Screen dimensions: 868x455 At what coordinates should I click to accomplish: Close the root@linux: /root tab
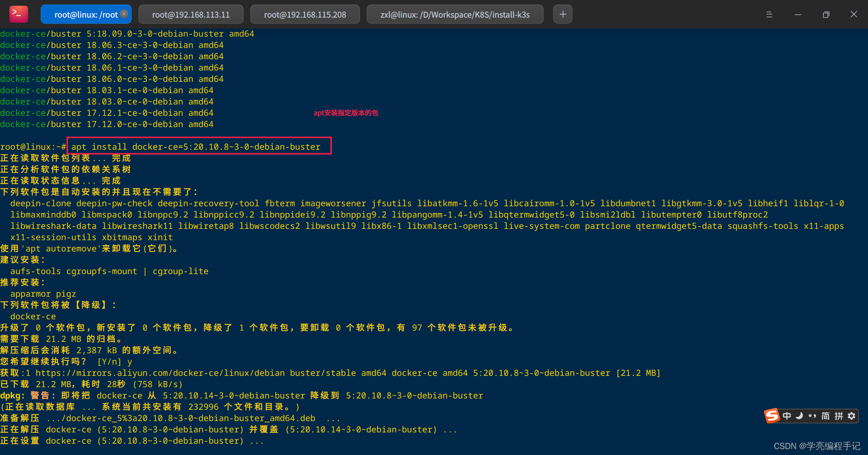(124, 14)
